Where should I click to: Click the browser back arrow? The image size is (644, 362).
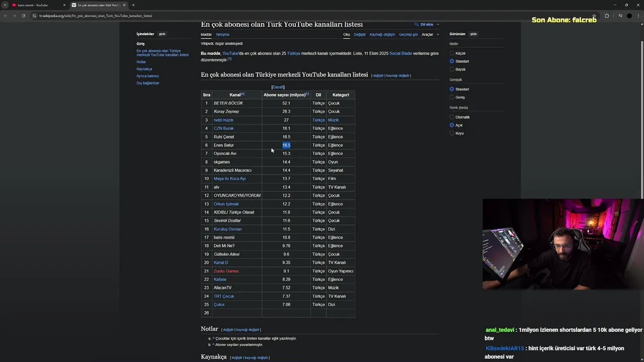6,16
